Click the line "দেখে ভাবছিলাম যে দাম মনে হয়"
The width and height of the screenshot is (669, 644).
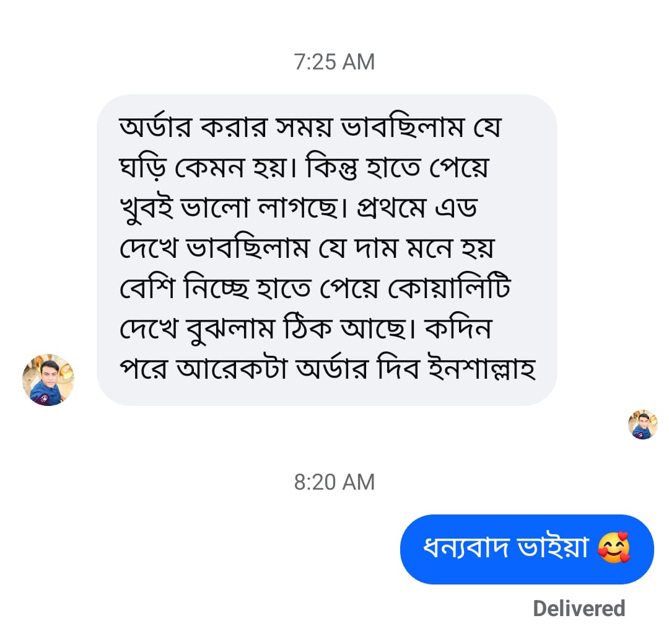(307, 249)
